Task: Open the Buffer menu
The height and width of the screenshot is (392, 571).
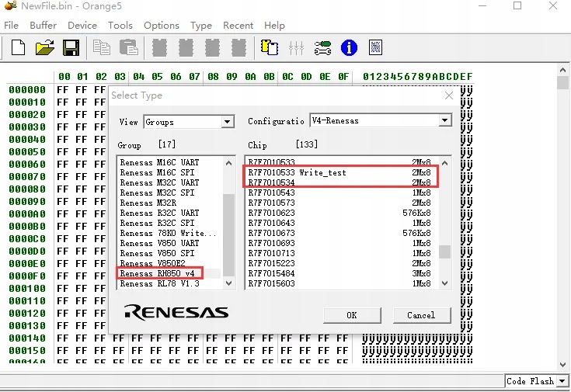Action: 43,26
